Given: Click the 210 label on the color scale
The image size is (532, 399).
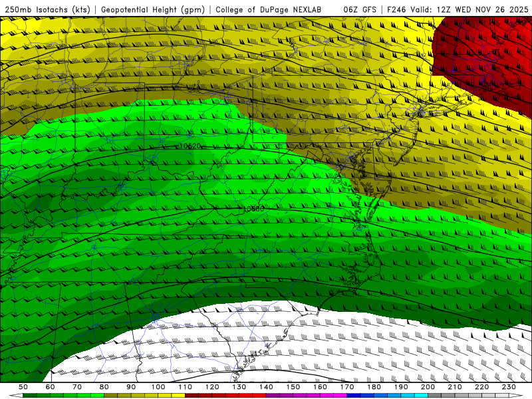Looking at the screenshot, I should (x=455, y=387).
